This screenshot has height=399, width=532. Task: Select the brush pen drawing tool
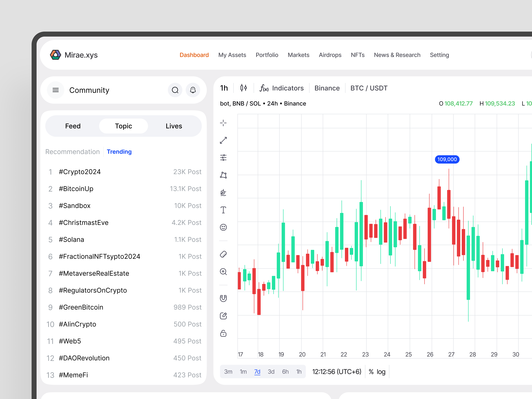(223, 192)
